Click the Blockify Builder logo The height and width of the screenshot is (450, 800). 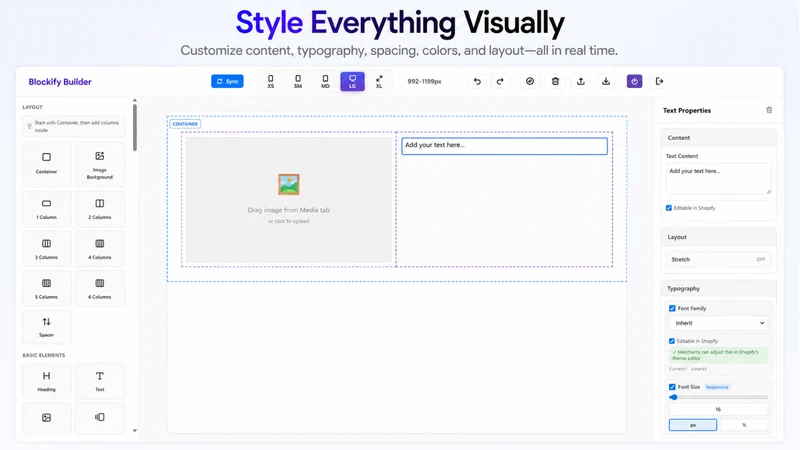[60, 82]
